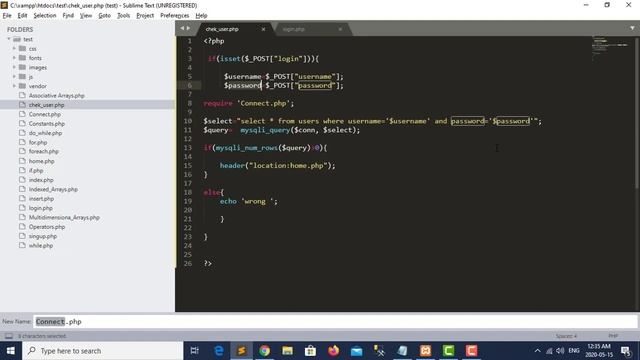Expand the images folder
The image size is (640, 360).
pos(14,67)
